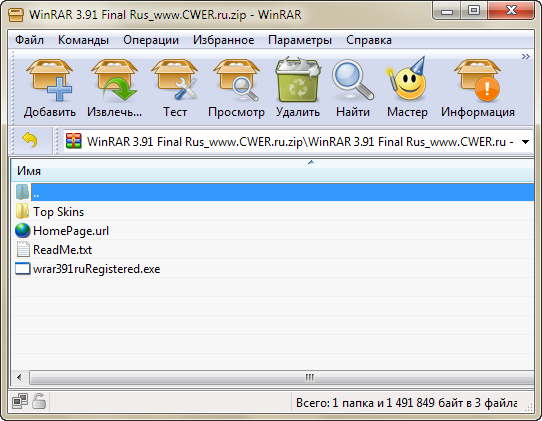Open the Параметры menu
The height and width of the screenshot is (421, 542).
pos(300,40)
